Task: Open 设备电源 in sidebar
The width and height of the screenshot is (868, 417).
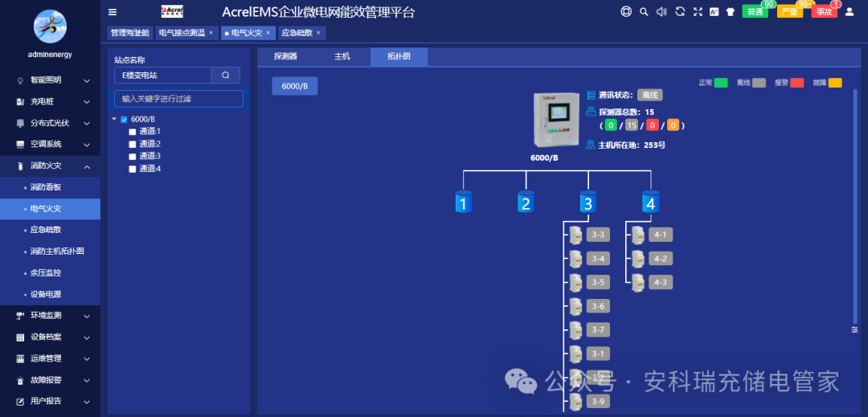Action: click(51, 294)
